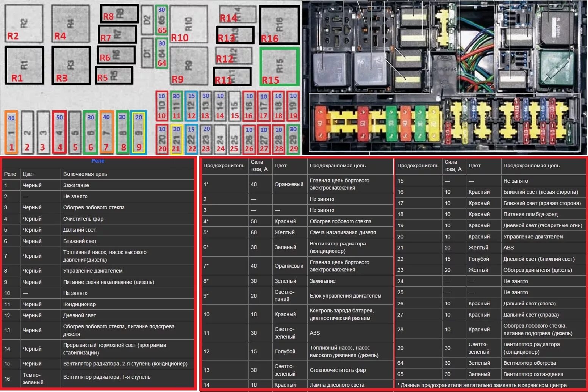The width and height of the screenshot is (588, 392).
Task: Click diode D1 in the diagram
Action: pos(147,53)
